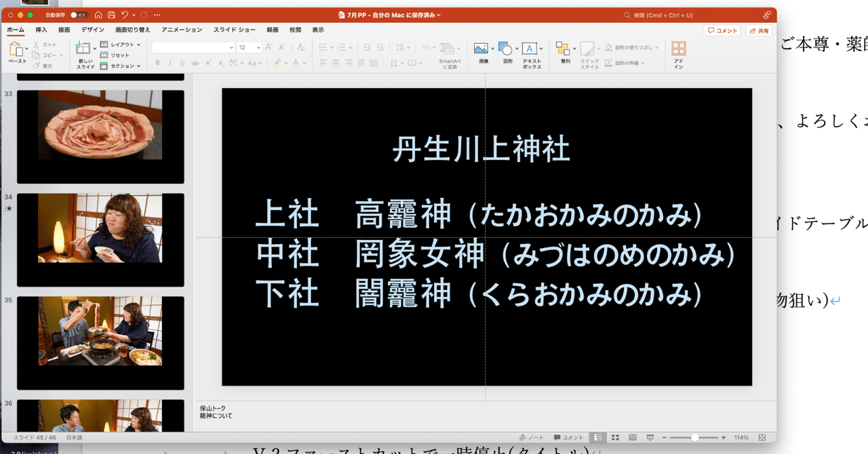Click the テキストボックス text box icon

click(530, 49)
